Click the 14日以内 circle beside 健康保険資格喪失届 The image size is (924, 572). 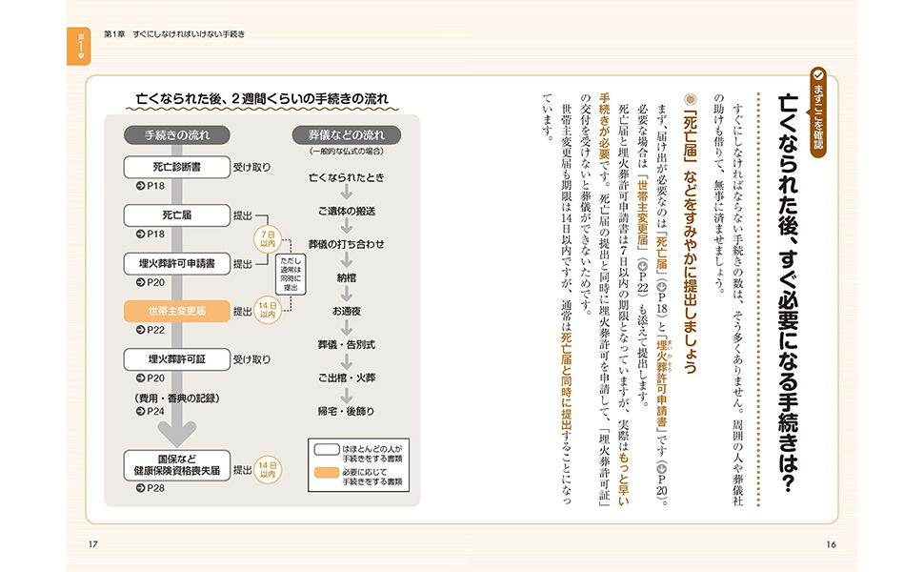click(x=268, y=470)
